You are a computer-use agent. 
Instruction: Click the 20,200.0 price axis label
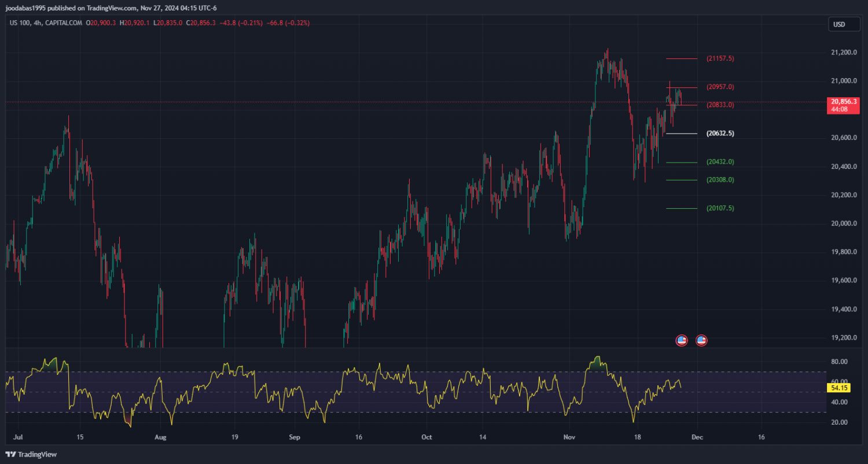pos(844,196)
